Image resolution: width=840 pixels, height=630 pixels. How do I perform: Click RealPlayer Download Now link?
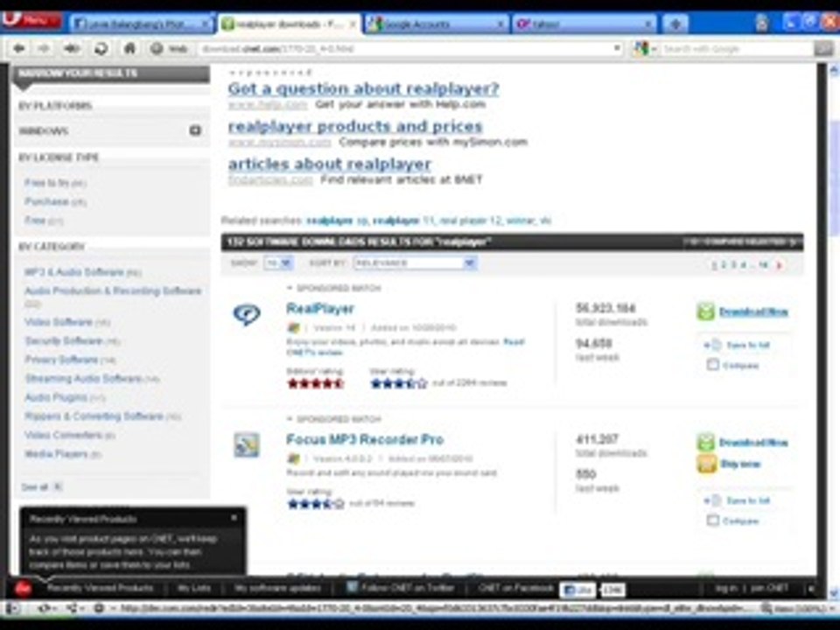pyautogui.click(x=753, y=311)
